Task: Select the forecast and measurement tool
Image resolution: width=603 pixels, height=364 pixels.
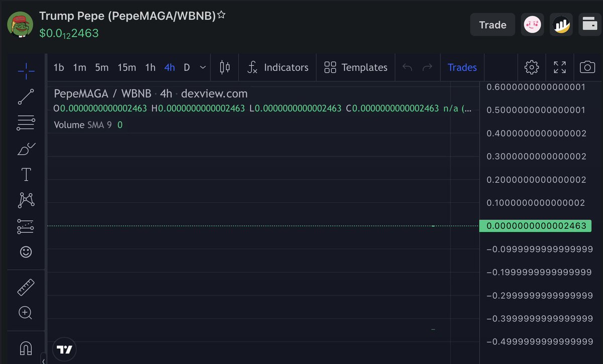Action: [x=26, y=226]
